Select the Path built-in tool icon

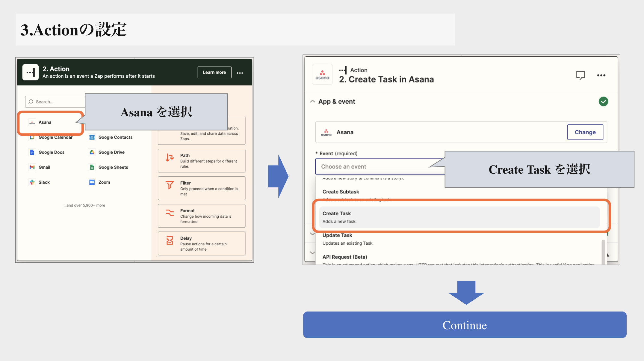coord(170,157)
